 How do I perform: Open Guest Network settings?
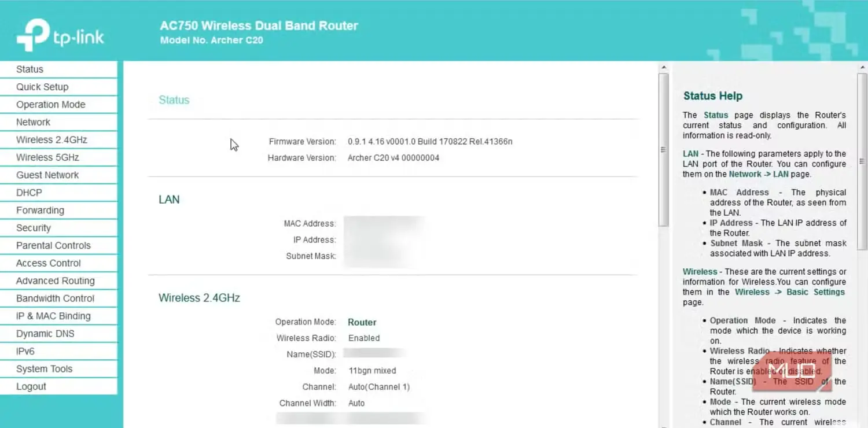click(x=58, y=175)
